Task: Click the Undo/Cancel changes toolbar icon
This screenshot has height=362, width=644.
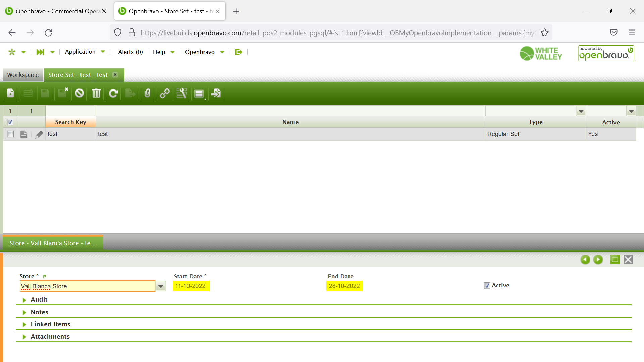Action: coord(79,93)
